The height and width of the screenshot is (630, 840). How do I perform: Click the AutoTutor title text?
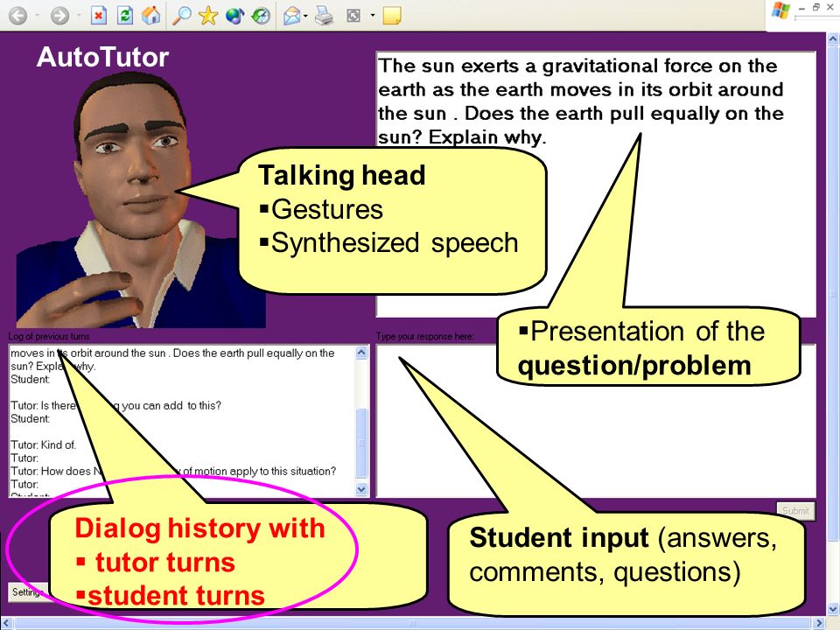(x=103, y=58)
